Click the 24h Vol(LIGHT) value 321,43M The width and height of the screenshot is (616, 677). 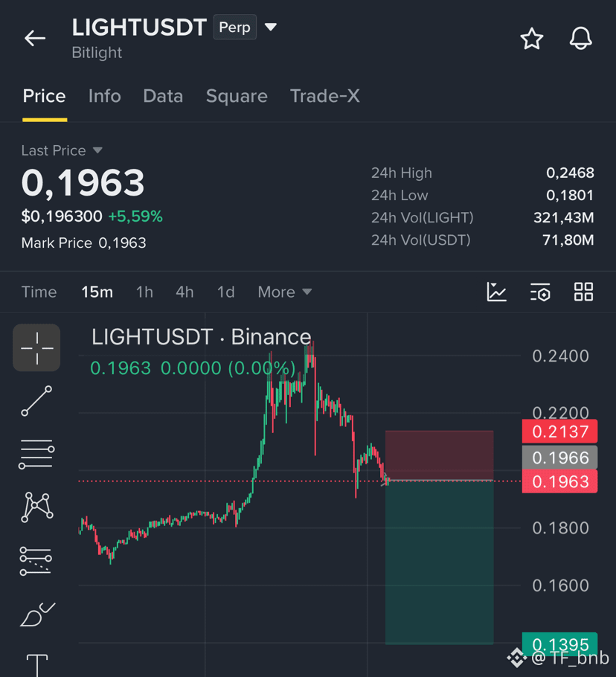[564, 217]
